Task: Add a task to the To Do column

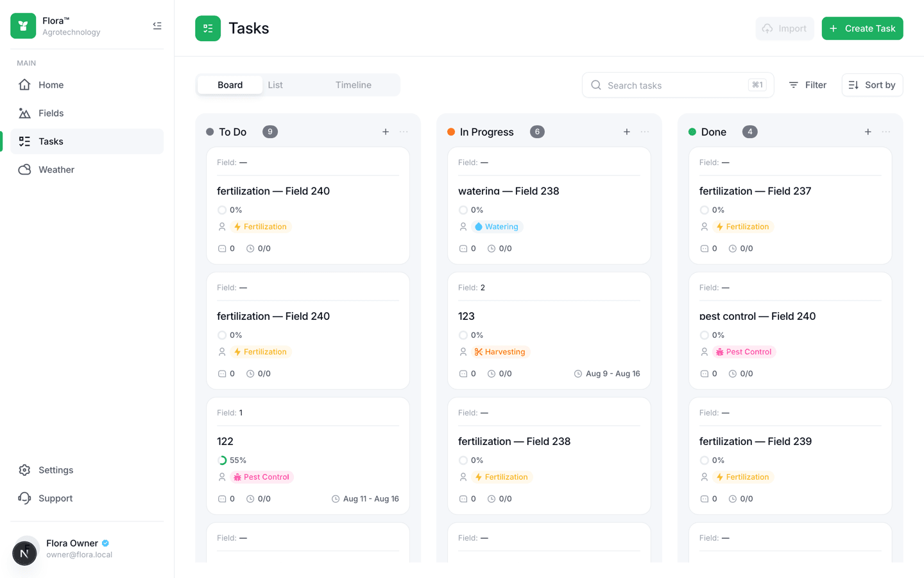Action: click(386, 132)
